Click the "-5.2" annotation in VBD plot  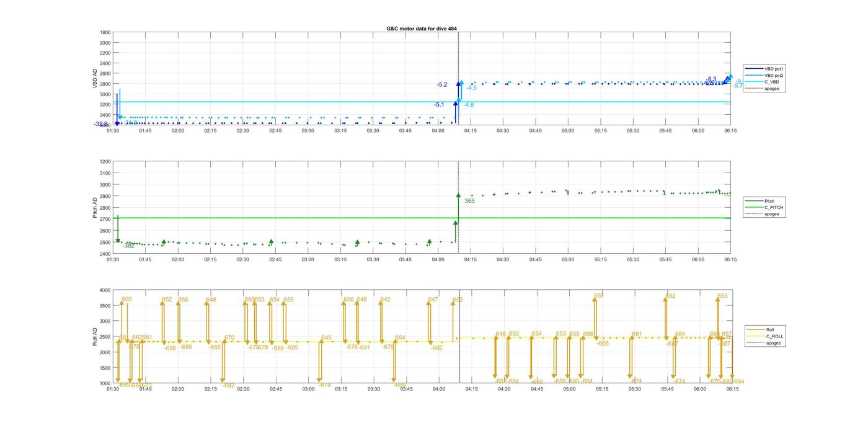pyautogui.click(x=442, y=84)
